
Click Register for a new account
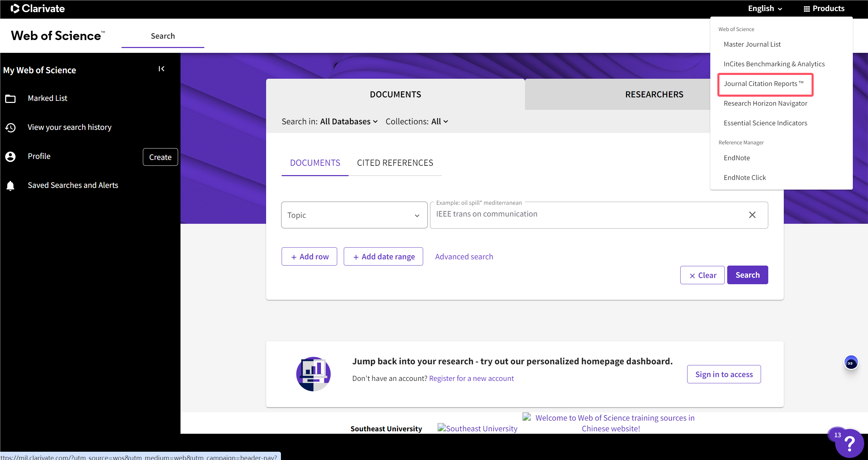coord(471,378)
